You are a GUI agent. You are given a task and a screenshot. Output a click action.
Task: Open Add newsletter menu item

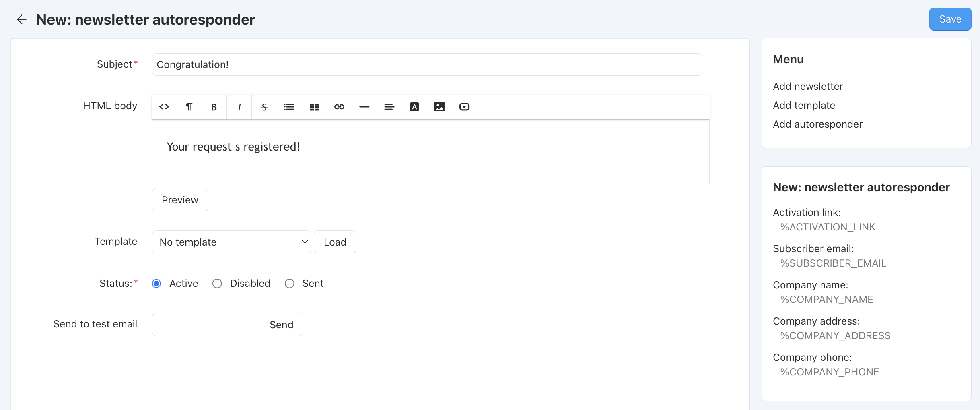808,86
